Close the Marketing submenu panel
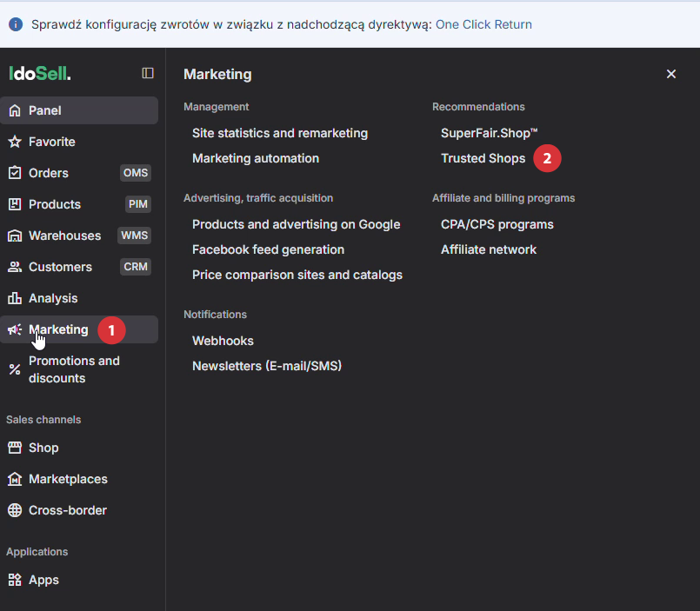 (671, 74)
